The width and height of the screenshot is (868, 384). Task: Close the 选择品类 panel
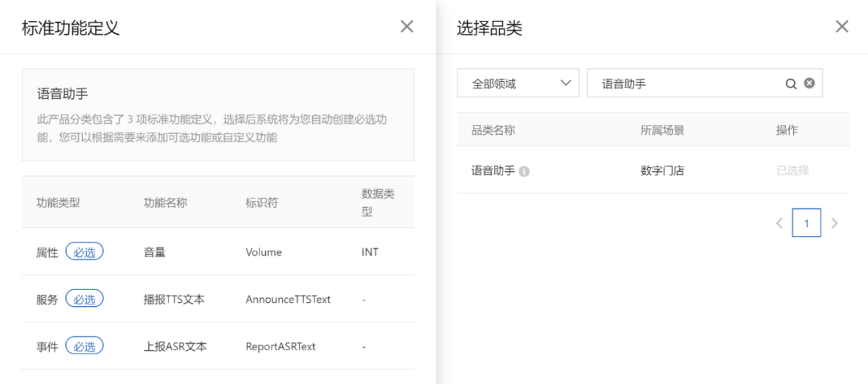(x=842, y=27)
